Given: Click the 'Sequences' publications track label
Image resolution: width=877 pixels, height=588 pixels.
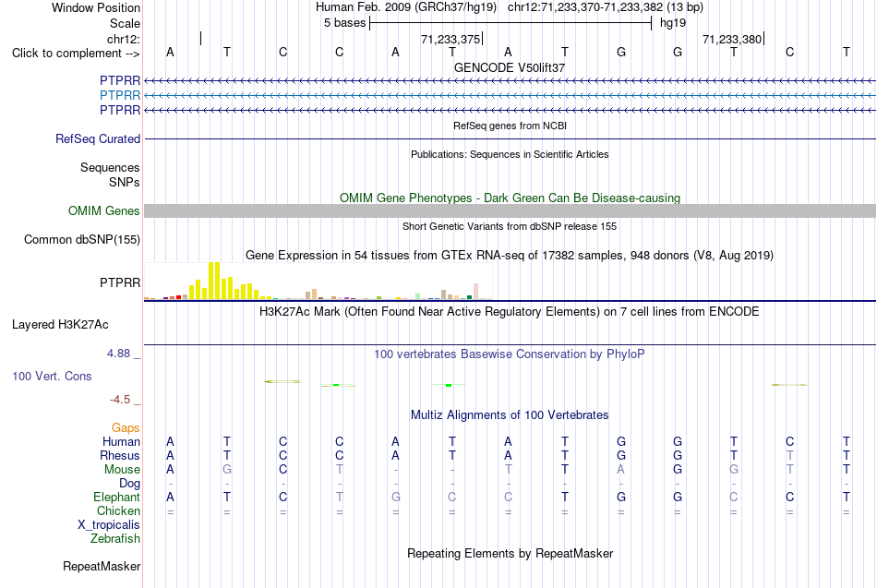Looking at the screenshot, I should [110, 167].
